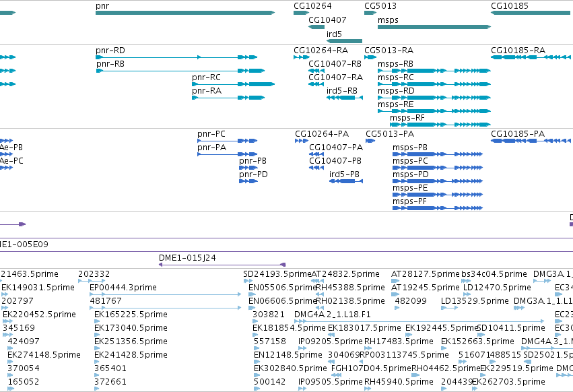Click the DME1-015J24 clone feature
This screenshot has width=573, height=392.
point(222,265)
